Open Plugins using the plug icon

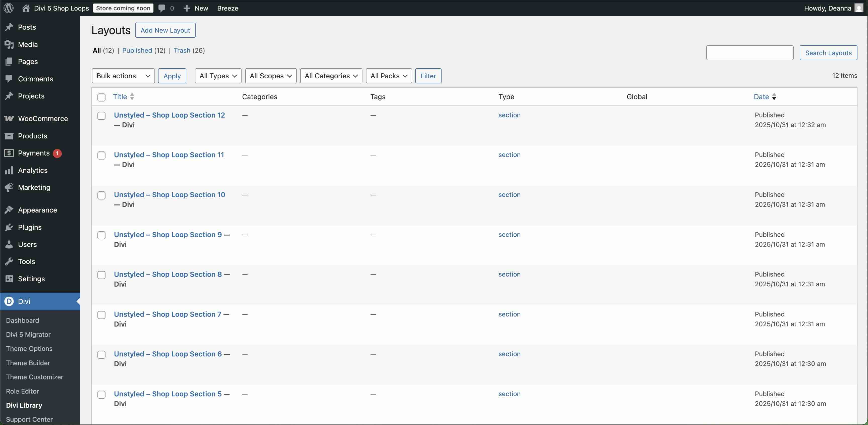click(x=9, y=227)
